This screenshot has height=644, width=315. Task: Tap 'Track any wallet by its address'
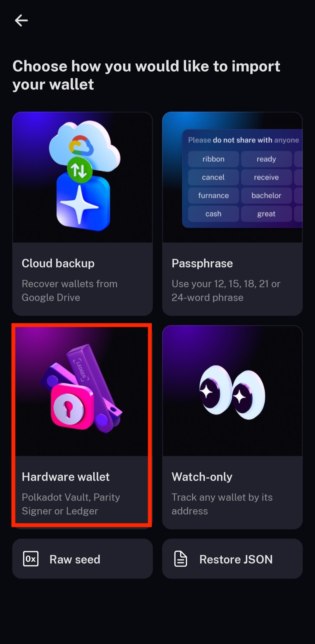(222, 504)
